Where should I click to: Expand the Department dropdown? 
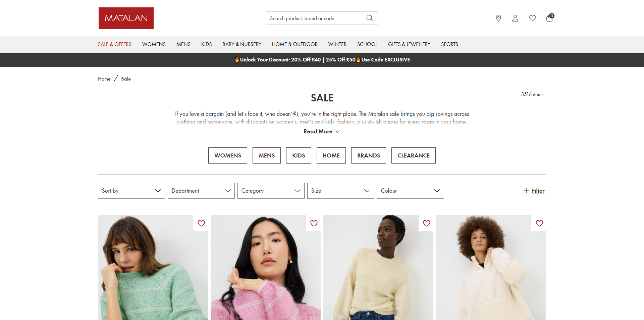point(201,191)
